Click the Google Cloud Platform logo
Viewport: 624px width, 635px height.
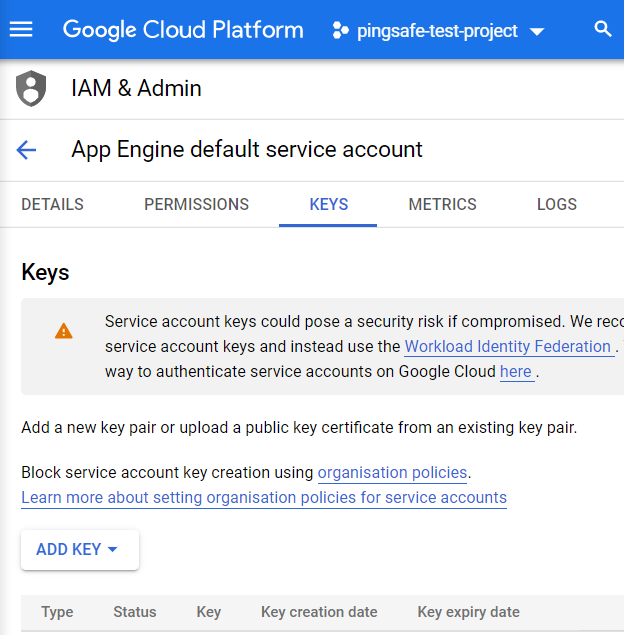tap(183, 30)
